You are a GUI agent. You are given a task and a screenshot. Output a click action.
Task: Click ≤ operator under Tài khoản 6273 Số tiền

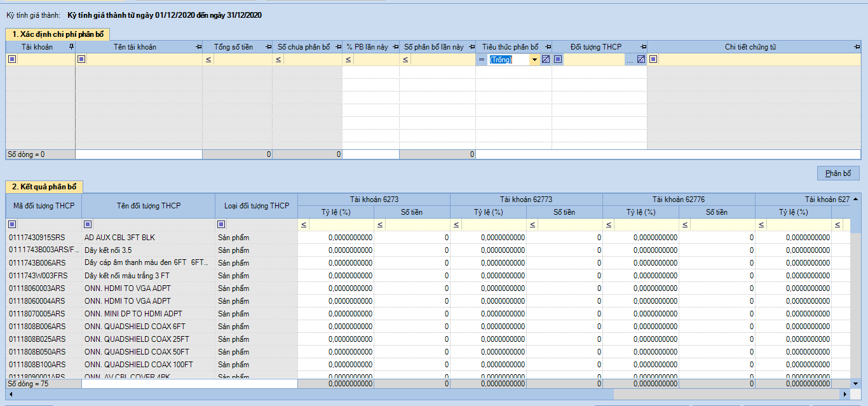pos(379,225)
